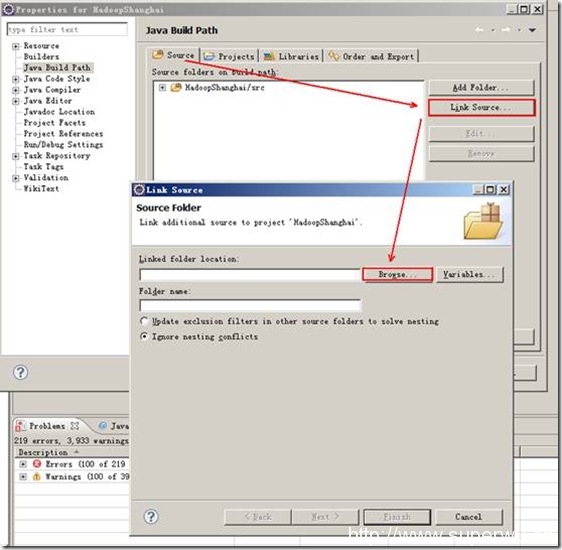
Task: Expand the Java Editor node
Action: (15, 101)
